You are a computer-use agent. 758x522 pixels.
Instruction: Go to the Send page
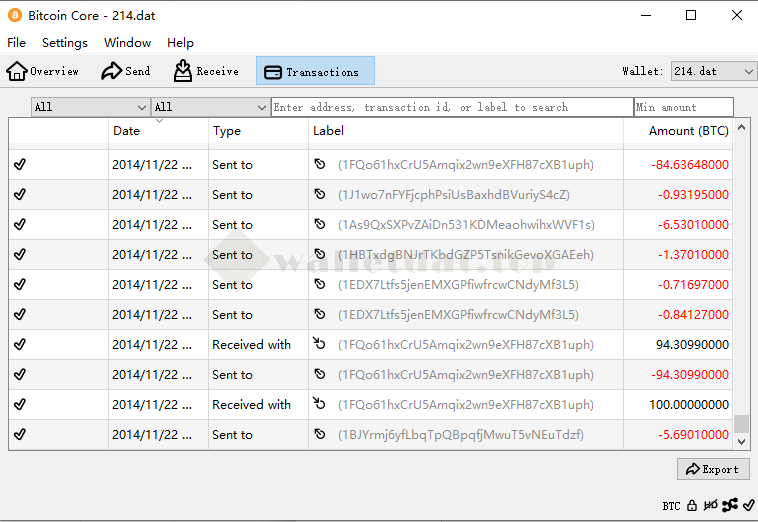pos(126,71)
